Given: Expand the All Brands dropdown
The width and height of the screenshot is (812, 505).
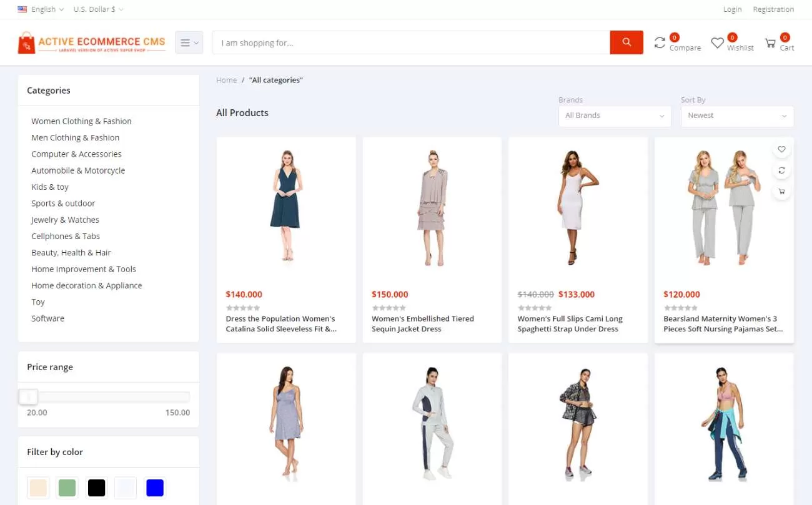Looking at the screenshot, I should click(x=615, y=115).
